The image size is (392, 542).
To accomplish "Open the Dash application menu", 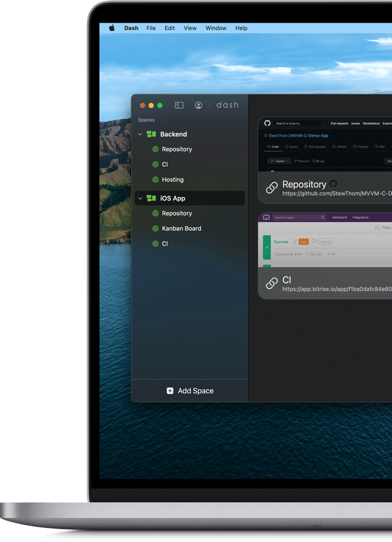I will [x=131, y=28].
